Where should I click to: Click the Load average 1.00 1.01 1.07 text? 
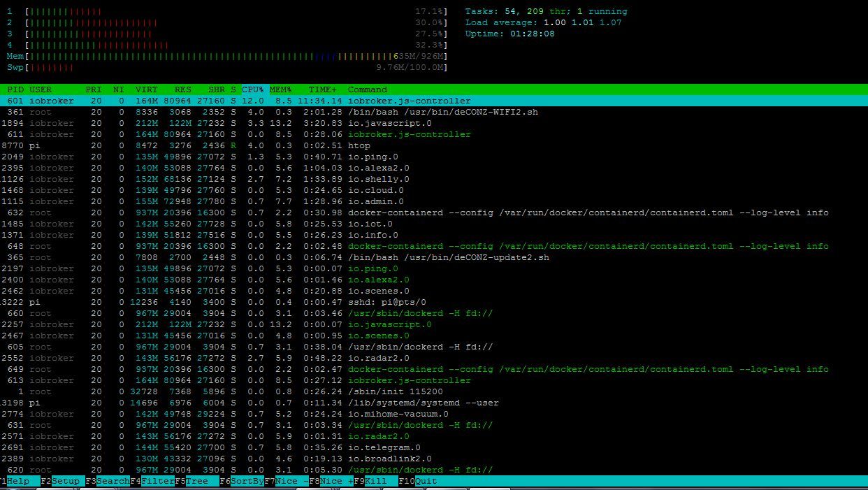tap(544, 22)
